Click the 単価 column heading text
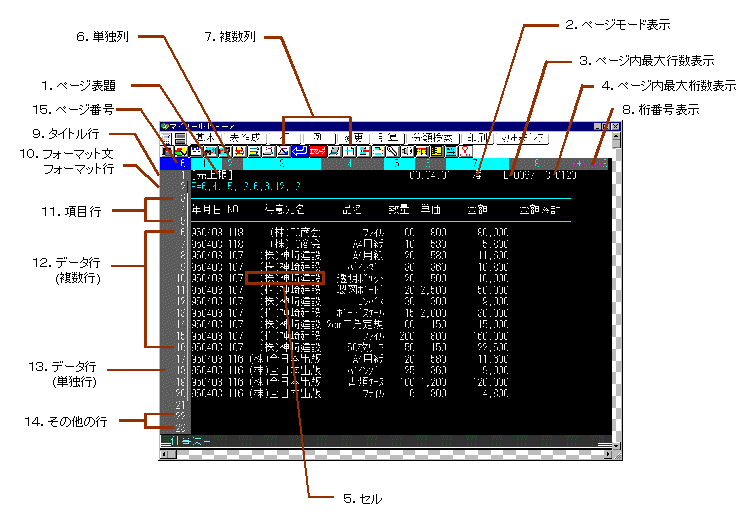This screenshot has width=752, height=520. (x=431, y=210)
